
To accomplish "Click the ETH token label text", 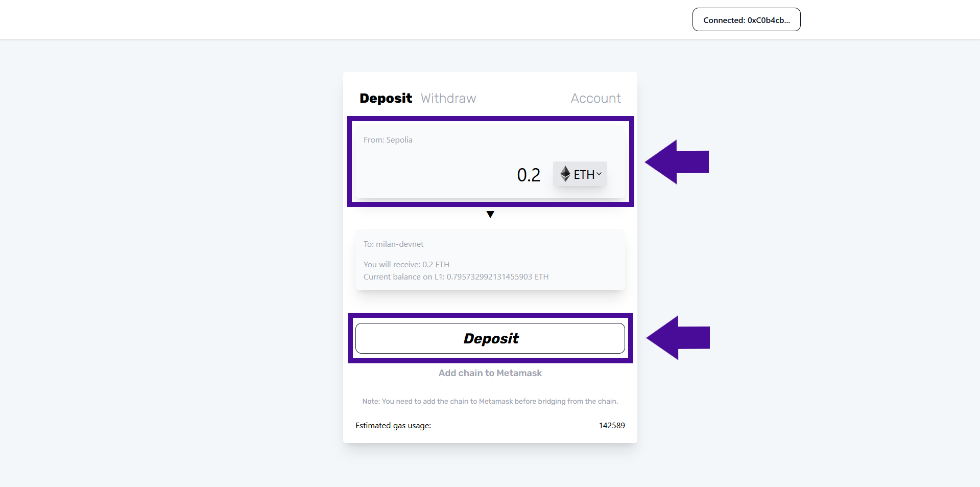I will click(584, 175).
